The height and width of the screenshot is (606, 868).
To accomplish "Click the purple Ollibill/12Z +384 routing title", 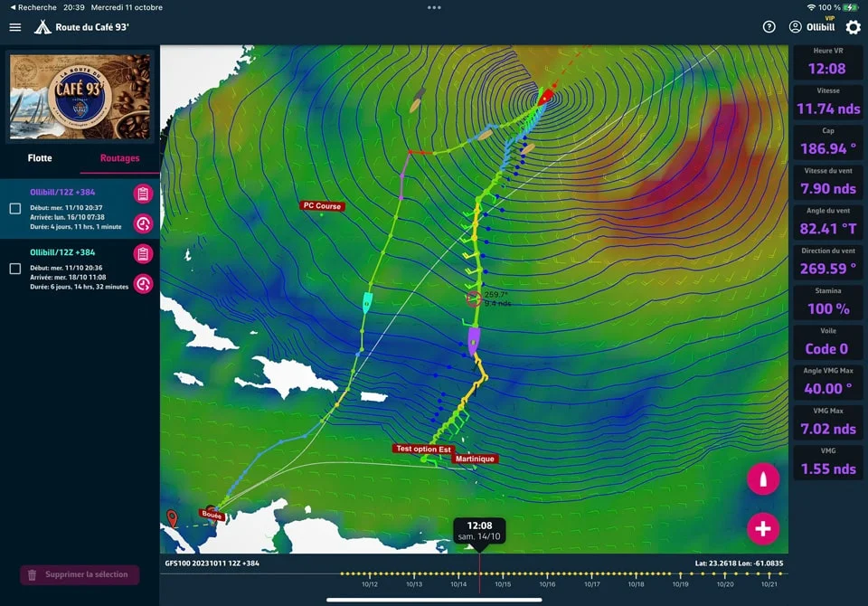I will point(62,193).
